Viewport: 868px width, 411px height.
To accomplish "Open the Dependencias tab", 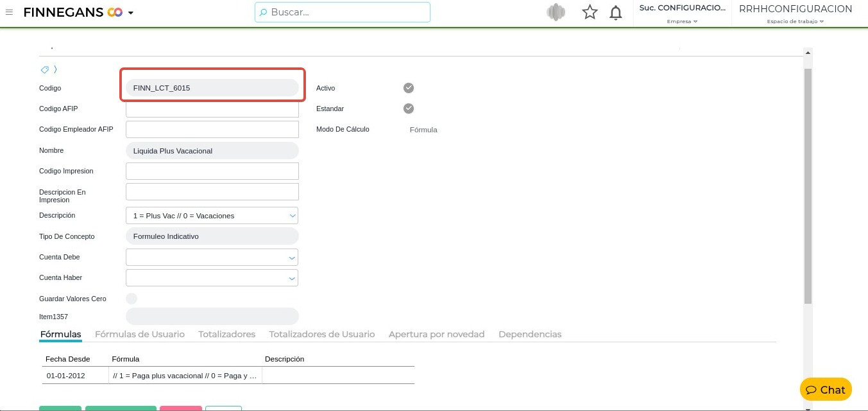I will pyautogui.click(x=529, y=334).
